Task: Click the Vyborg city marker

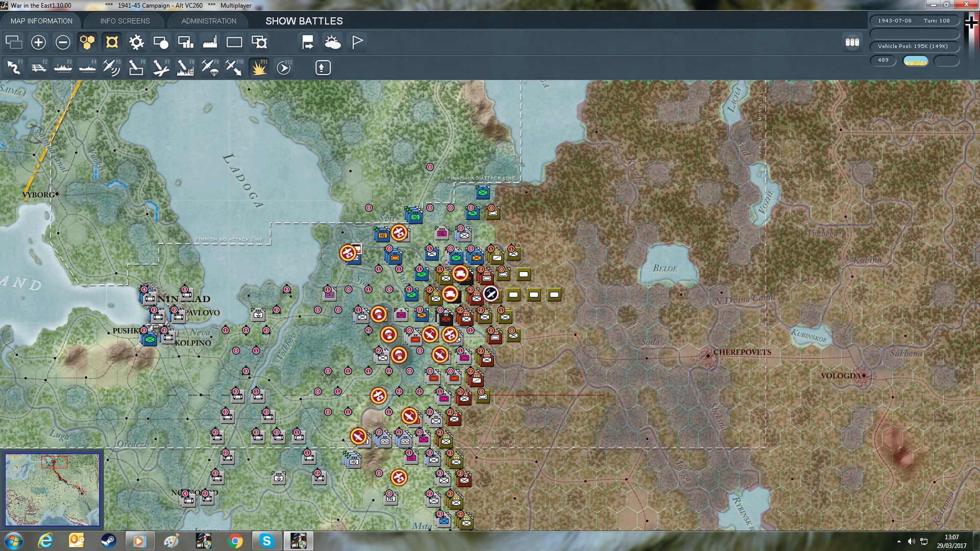Action: tap(57, 194)
